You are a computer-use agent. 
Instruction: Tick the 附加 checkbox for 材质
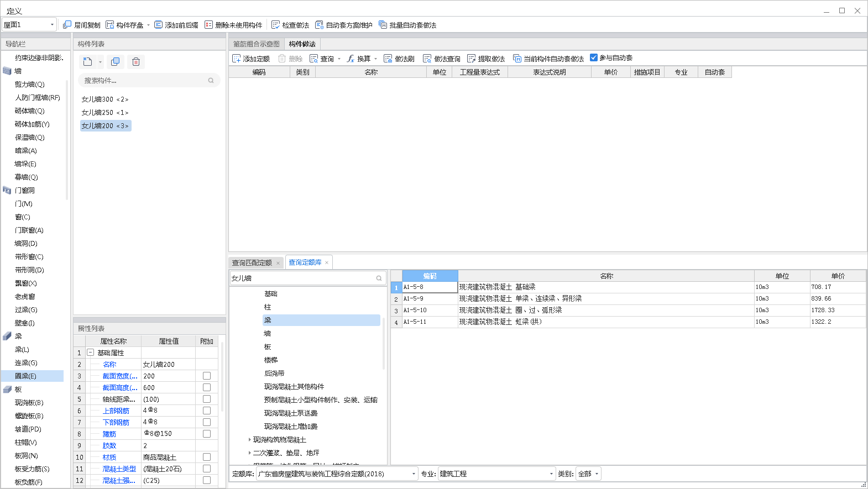coord(207,457)
